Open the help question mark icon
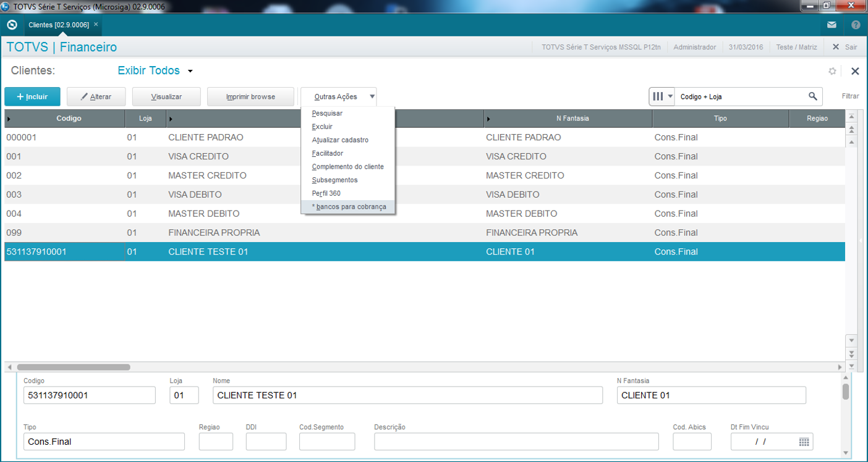The width and height of the screenshot is (868, 462). [x=856, y=25]
